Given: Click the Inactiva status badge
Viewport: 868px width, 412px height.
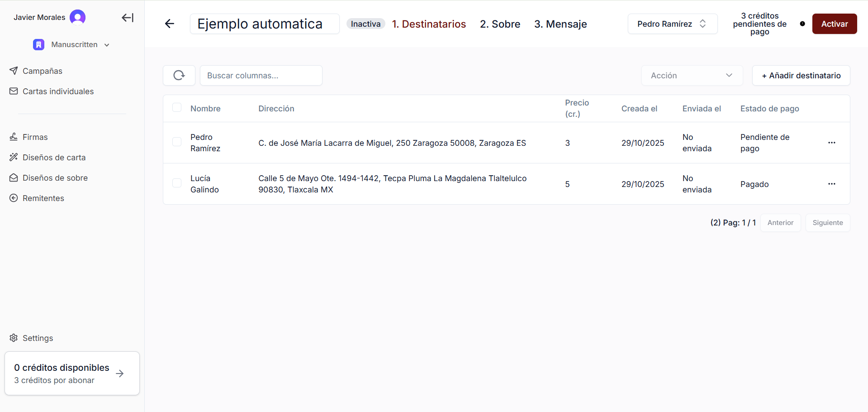Looking at the screenshot, I should click(x=365, y=24).
